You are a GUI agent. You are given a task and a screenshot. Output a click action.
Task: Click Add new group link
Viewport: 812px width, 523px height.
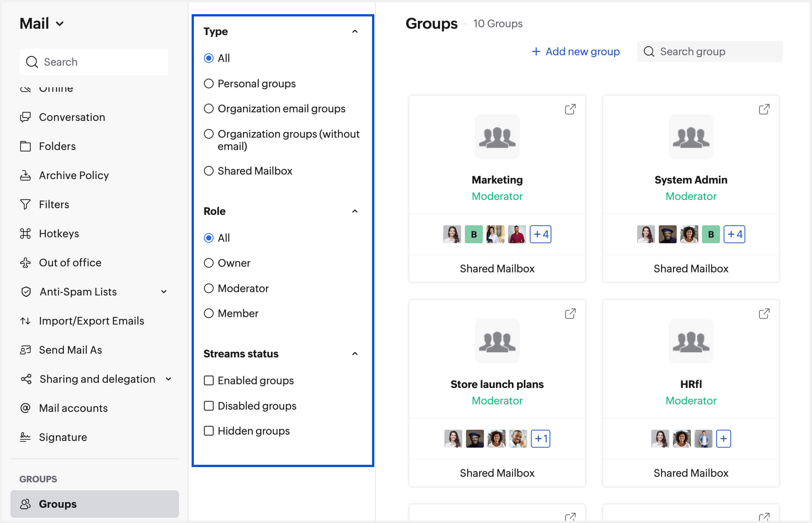[x=576, y=51]
